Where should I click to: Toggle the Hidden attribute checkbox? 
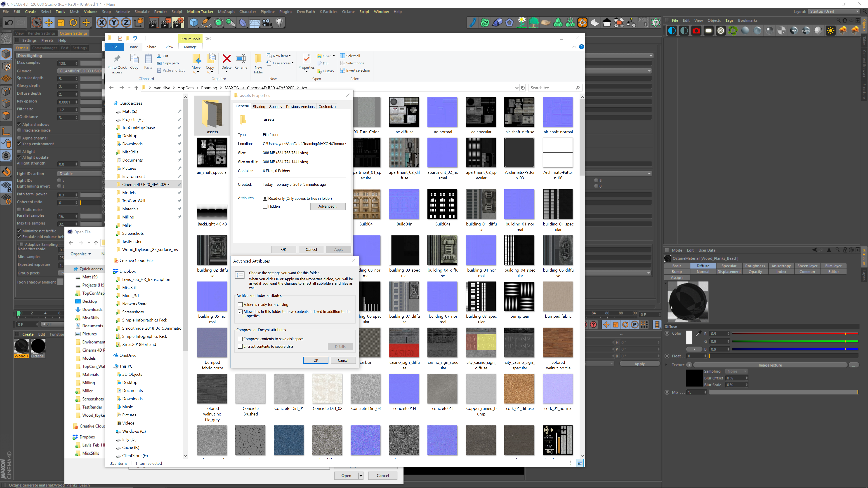click(x=265, y=206)
